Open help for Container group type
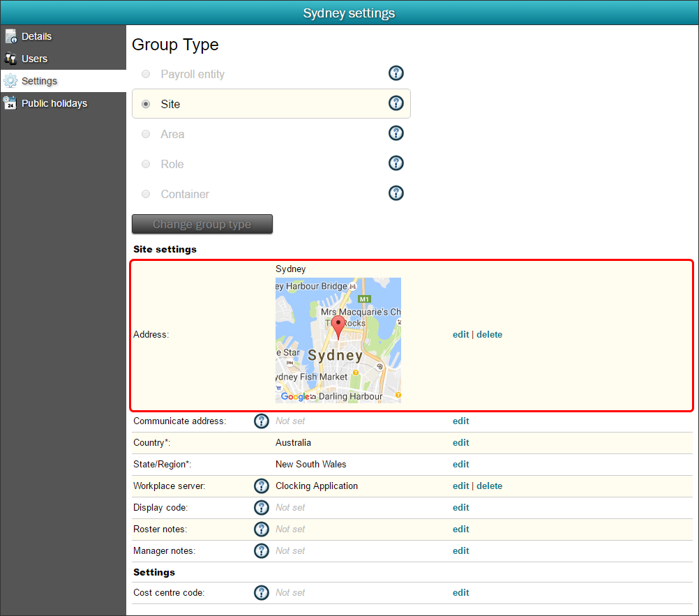Viewport: 699px width, 616px height. pos(396,193)
